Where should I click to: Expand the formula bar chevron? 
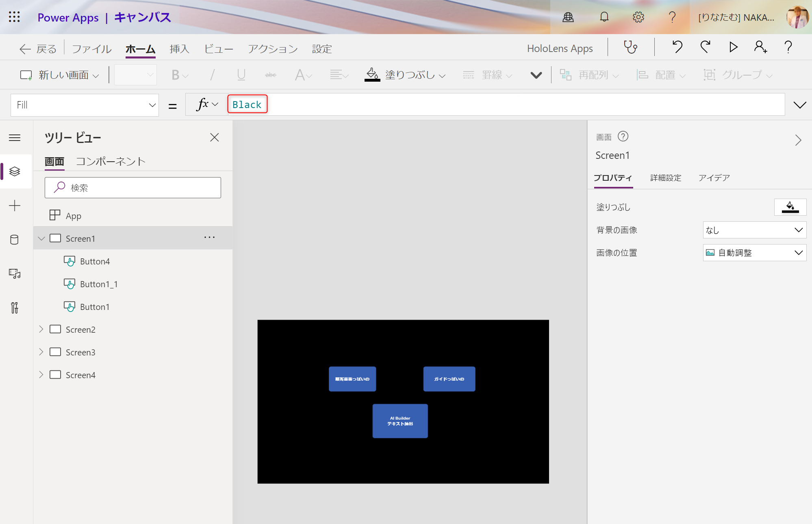pyautogui.click(x=799, y=105)
